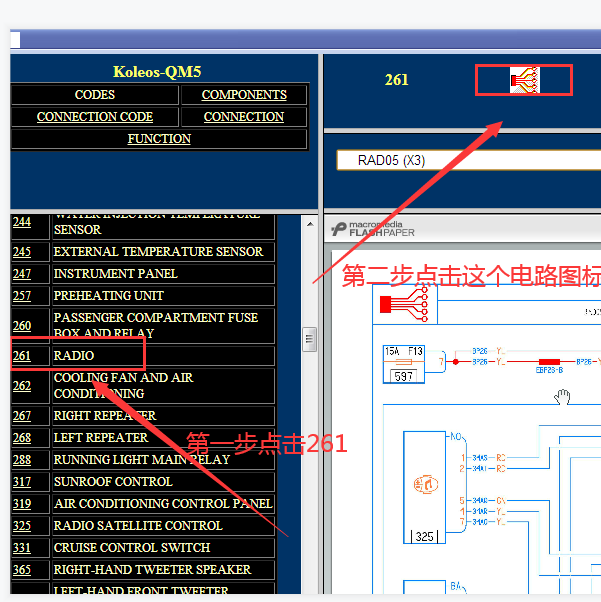Open component code 245 link

tap(22, 251)
